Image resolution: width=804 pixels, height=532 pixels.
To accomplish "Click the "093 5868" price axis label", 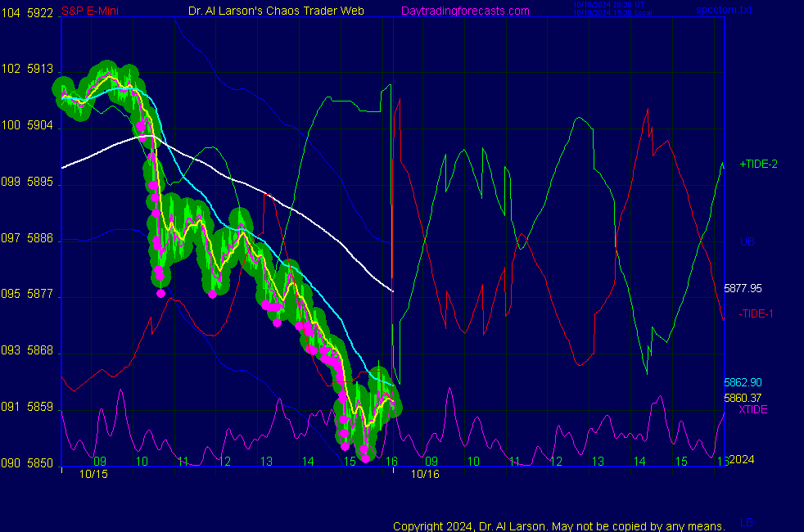I will pyautogui.click(x=27, y=350).
